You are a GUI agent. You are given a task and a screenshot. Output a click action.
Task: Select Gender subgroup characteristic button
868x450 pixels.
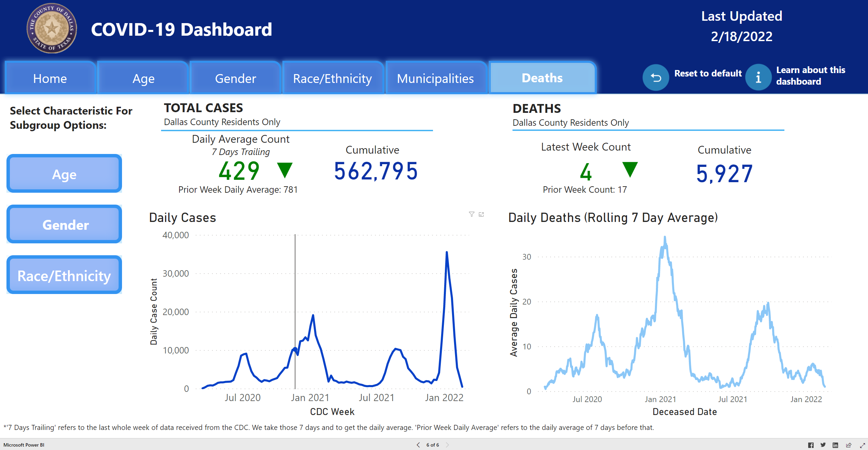tap(64, 225)
